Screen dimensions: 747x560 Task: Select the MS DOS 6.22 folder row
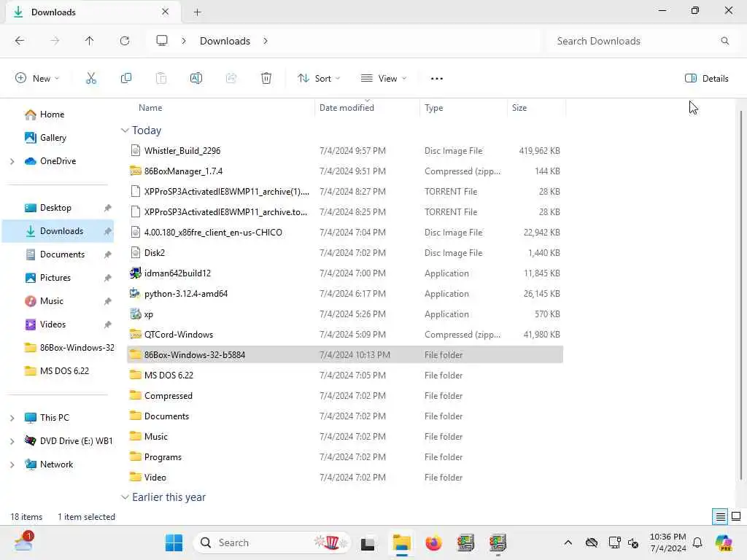(345, 376)
